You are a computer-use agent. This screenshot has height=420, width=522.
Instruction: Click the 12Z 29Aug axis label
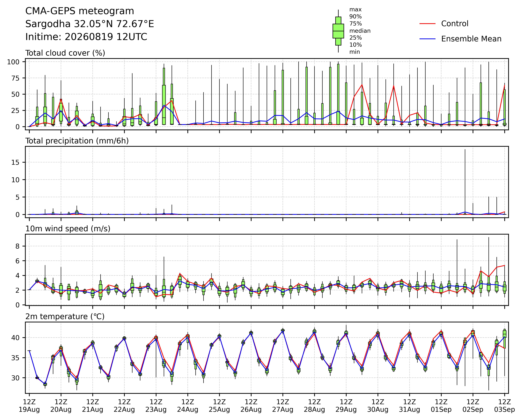pyautogui.click(x=346, y=406)
